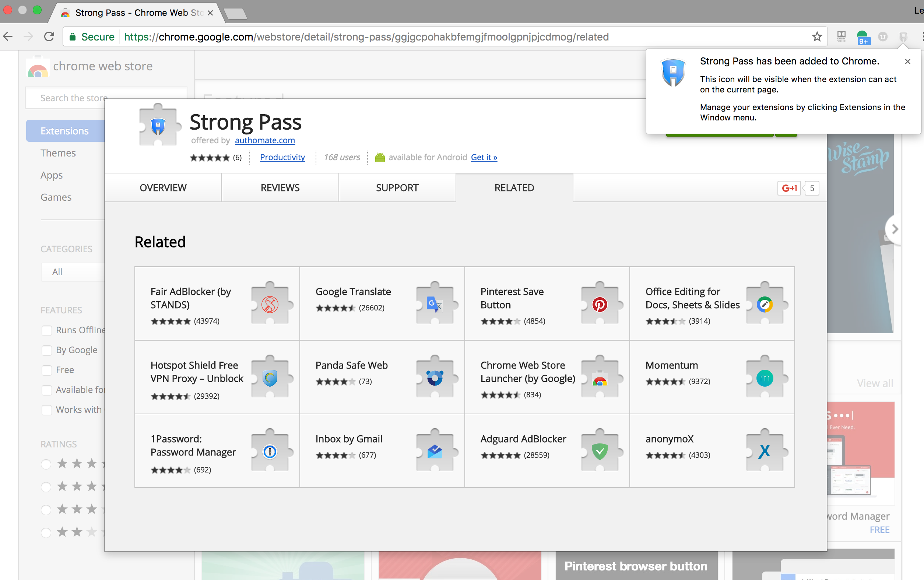The width and height of the screenshot is (924, 580).
Task: Open the authomate.com link
Action: click(265, 140)
